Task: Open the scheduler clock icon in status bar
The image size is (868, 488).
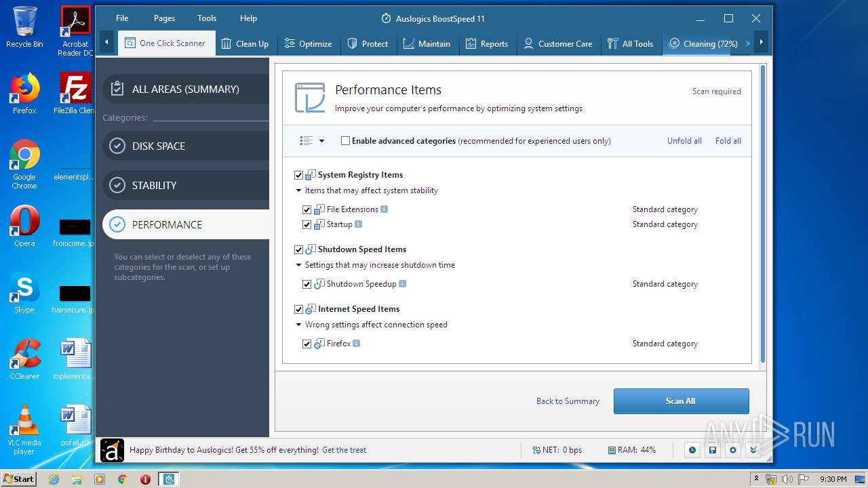Action: (x=692, y=449)
